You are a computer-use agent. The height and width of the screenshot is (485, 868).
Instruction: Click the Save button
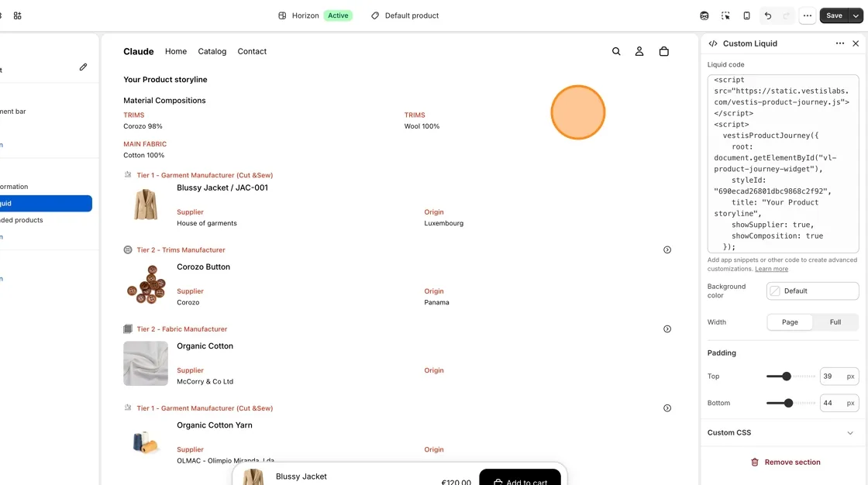pyautogui.click(x=834, y=15)
